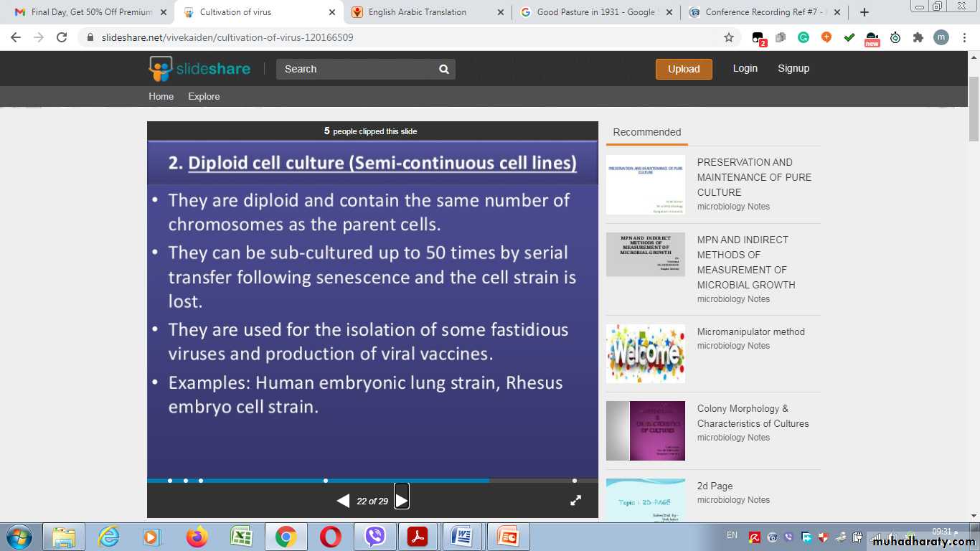The image size is (980, 551).
Task: Open the Micromanipulator method thumbnail
Action: (x=646, y=354)
